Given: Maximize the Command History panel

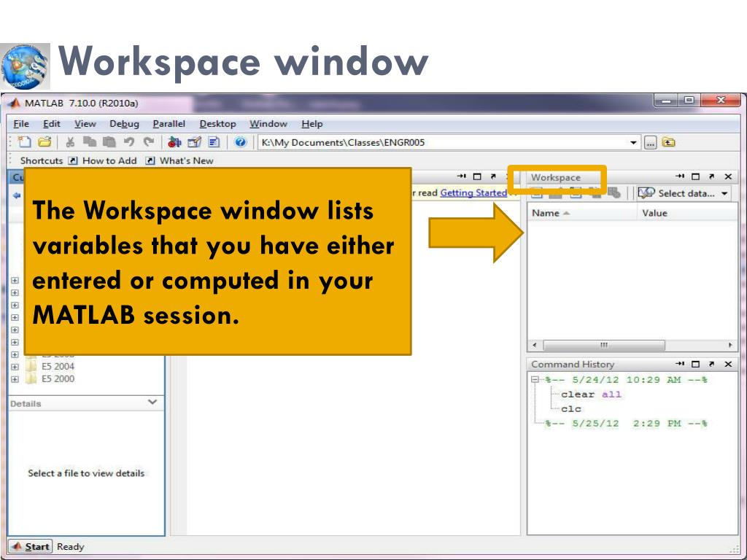Looking at the screenshot, I should 695,365.
